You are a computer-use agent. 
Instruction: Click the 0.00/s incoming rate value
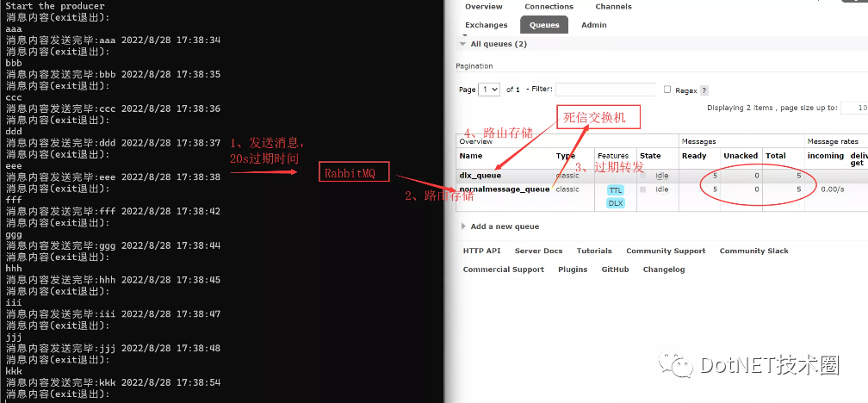pos(833,189)
